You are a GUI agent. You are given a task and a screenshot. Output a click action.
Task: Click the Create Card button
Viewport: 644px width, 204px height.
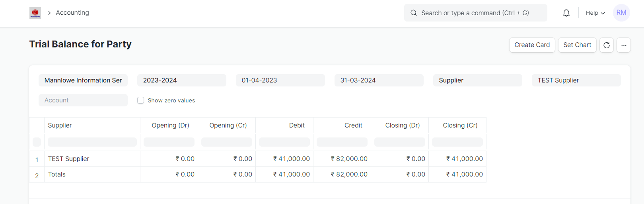pos(532,45)
